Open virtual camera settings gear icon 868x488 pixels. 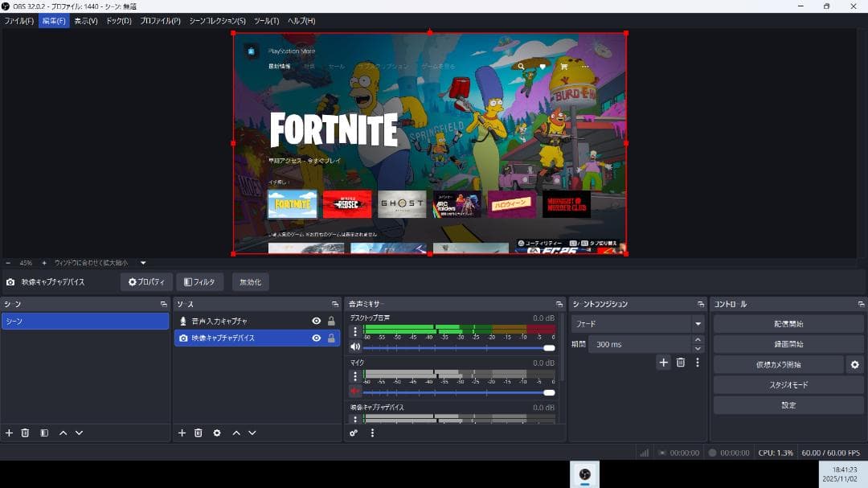855,365
